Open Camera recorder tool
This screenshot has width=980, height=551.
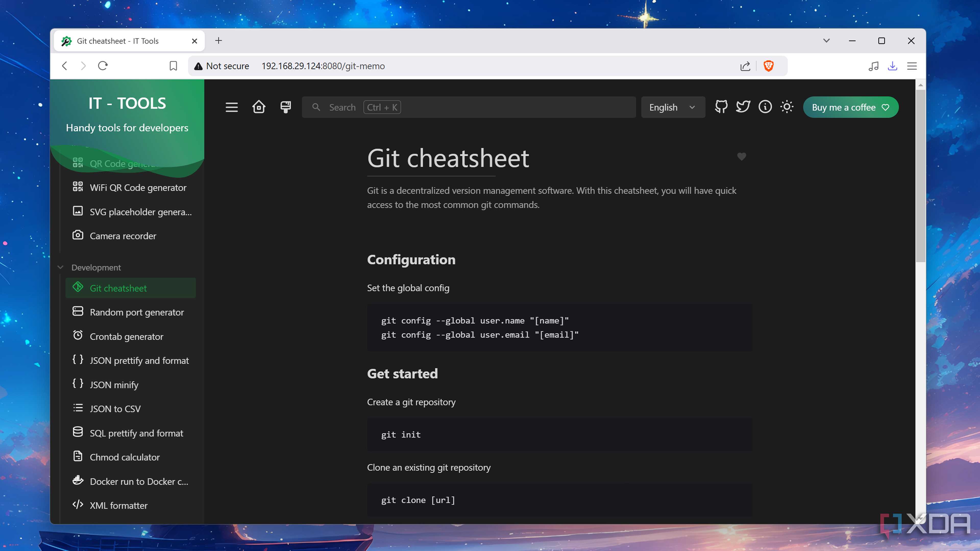[130, 236]
